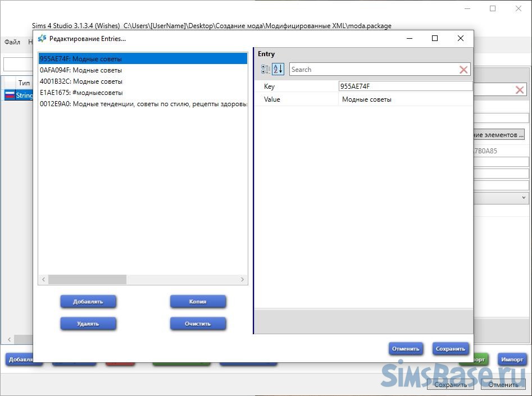
Task: Click the blue Сохранить button in dialog
Action: click(450, 349)
